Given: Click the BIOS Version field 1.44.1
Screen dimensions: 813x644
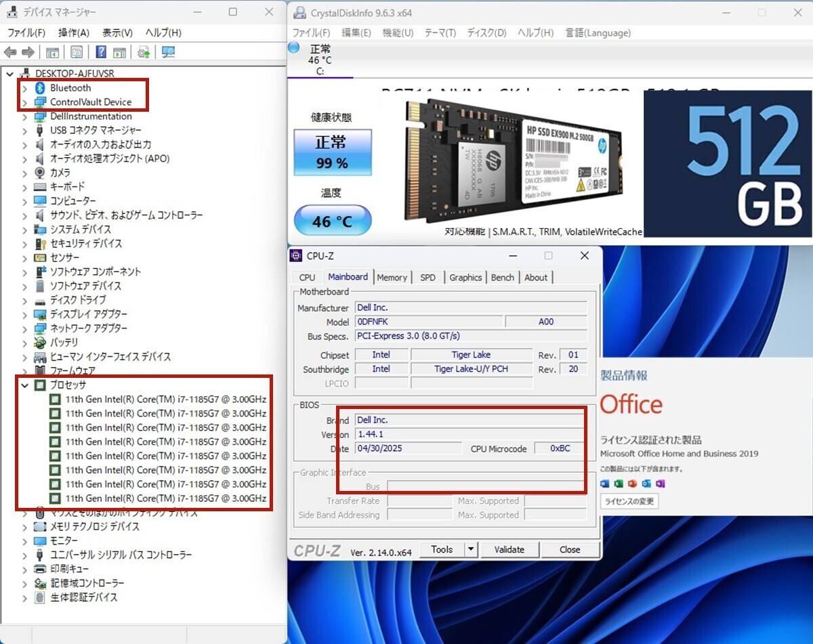Looking at the screenshot, I should point(471,434).
